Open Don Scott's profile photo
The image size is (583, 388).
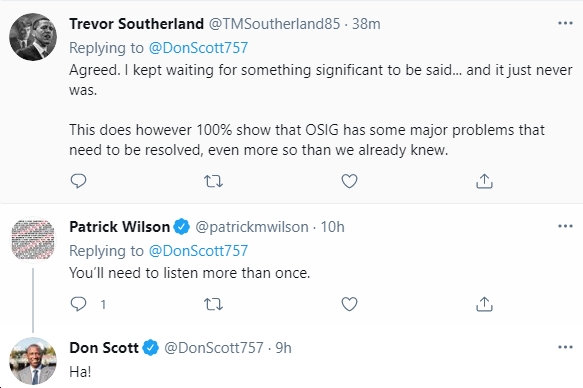(33, 361)
